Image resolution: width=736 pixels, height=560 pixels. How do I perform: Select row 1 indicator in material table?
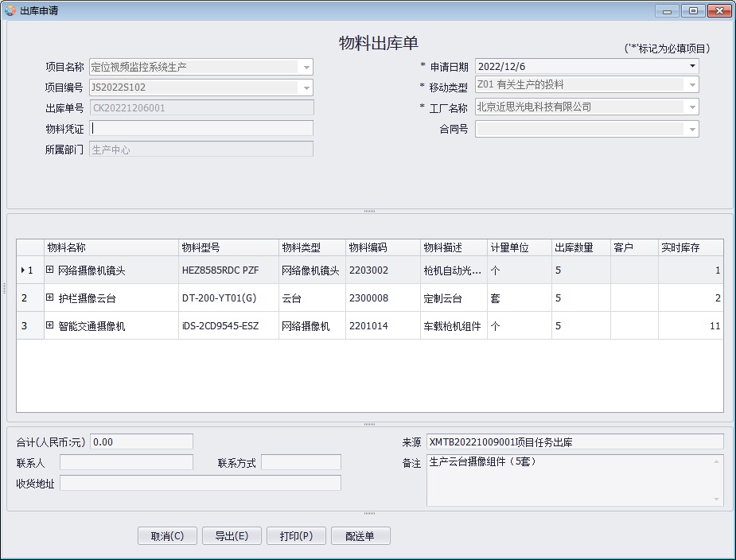[29, 270]
